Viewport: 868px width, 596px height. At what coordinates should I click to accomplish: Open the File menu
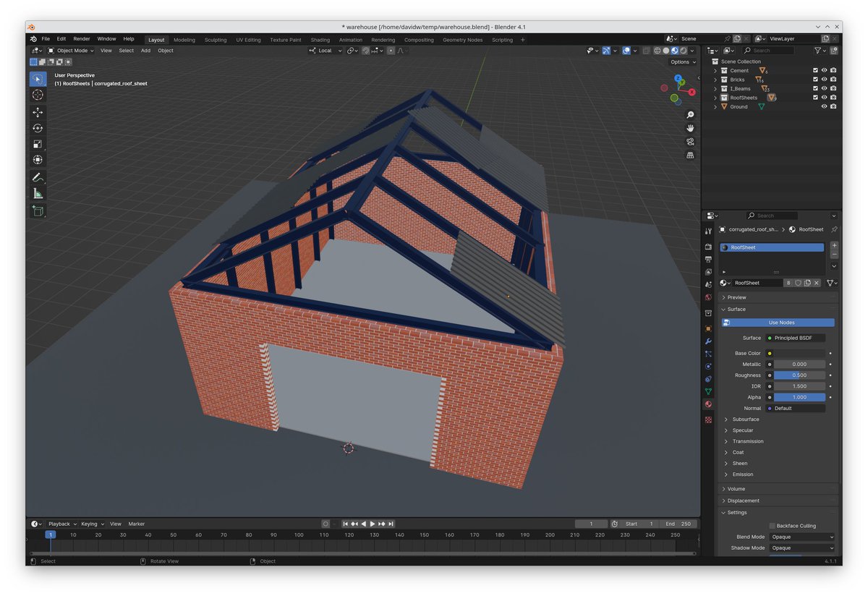coord(46,39)
